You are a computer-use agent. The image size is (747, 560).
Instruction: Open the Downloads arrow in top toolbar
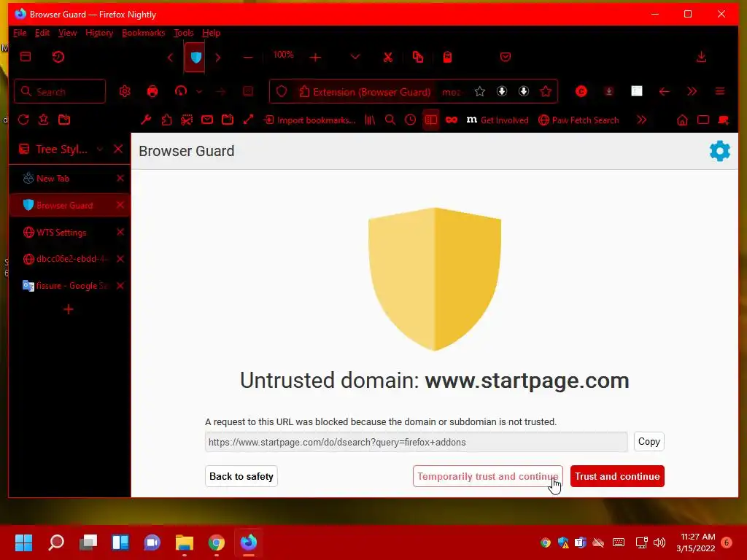[x=701, y=57]
